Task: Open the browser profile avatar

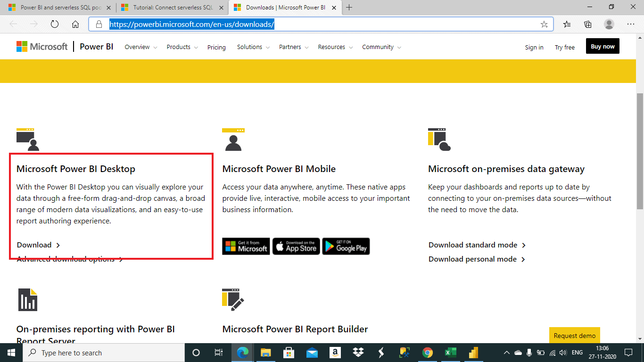Action: pos(609,25)
